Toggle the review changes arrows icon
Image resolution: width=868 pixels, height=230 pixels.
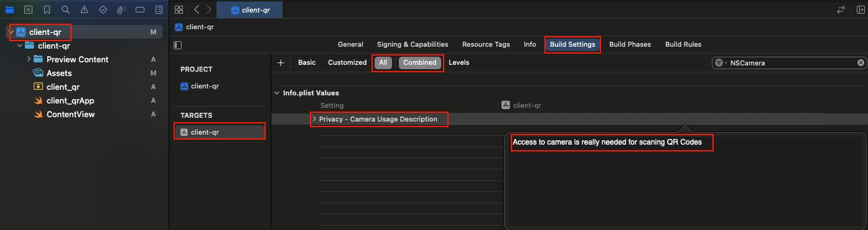pyautogui.click(x=841, y=9)
